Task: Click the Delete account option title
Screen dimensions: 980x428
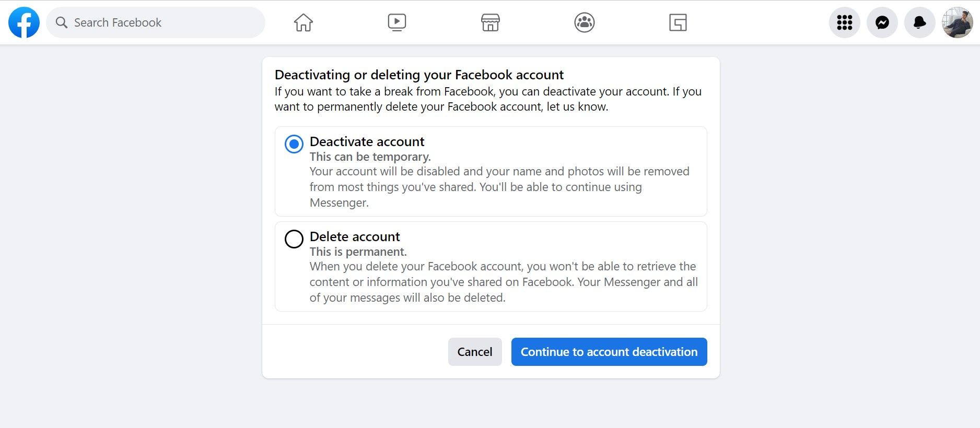Action: 354,236
